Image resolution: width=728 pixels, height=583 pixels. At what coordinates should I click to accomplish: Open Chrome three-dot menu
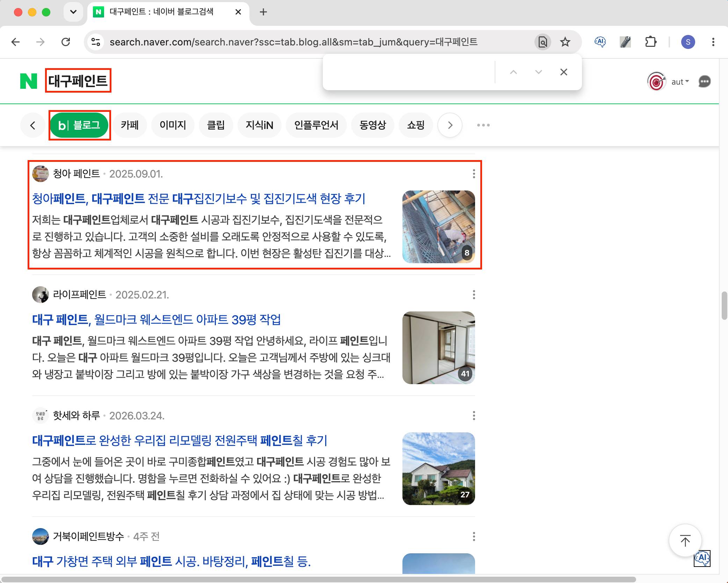(713, 42)
